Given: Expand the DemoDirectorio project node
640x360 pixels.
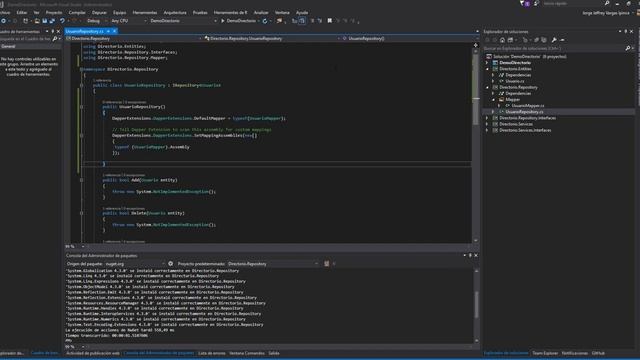Looking at the screenshot, I should pos(487,63).
